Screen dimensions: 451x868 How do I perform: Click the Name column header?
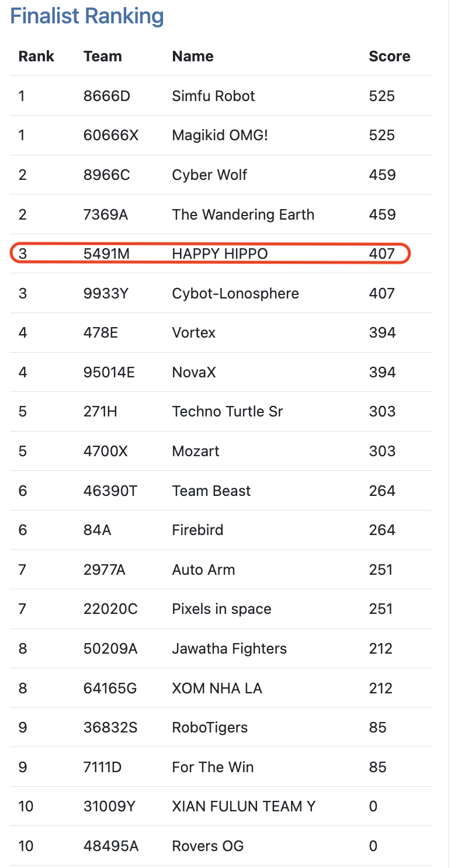tap(193, 57)
